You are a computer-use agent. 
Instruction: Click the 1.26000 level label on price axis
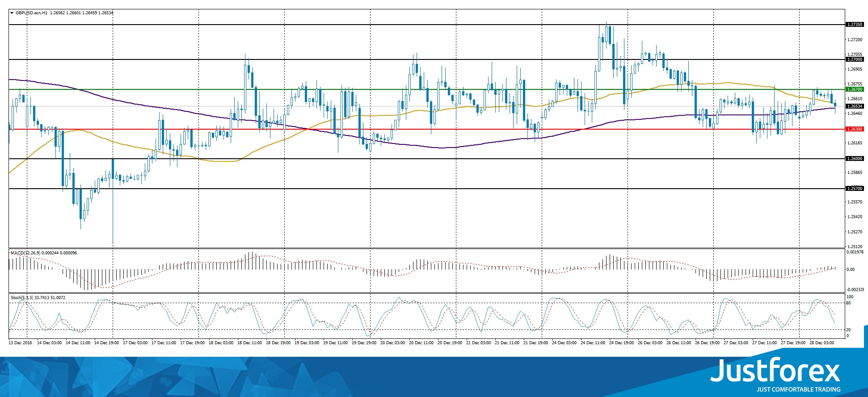point(855,159)
